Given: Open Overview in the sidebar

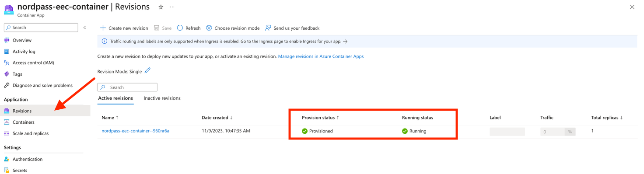Looking at the screenshot, I should point(22,40).
